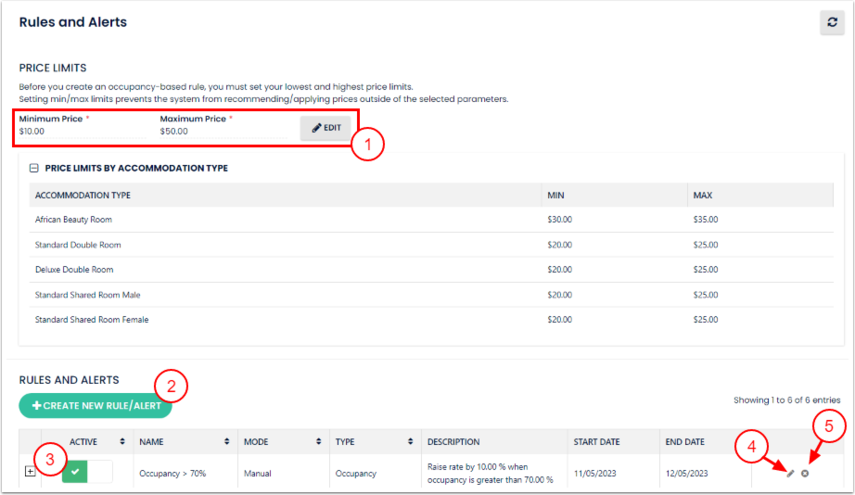The image size is (855, 495).
Task: Expand the Occupancy > 70% row details
Action: click(x=29, y=472)
